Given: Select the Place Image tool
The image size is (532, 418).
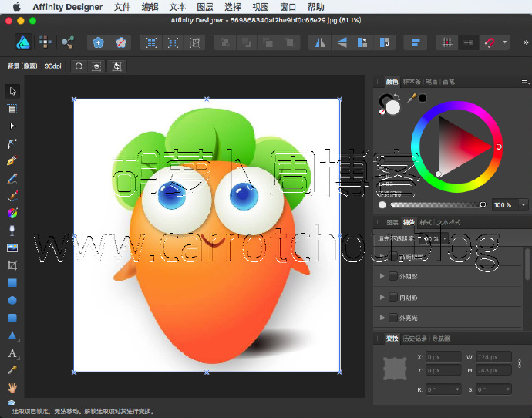Looking at the screenshot, I should click(12, 248).
